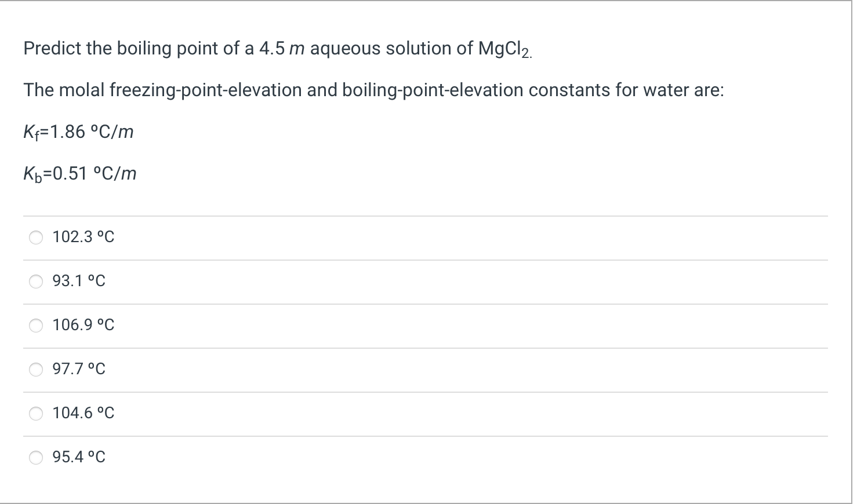Select the 95.4 °C answer option
857x504 pixels.
click(35, 458)
